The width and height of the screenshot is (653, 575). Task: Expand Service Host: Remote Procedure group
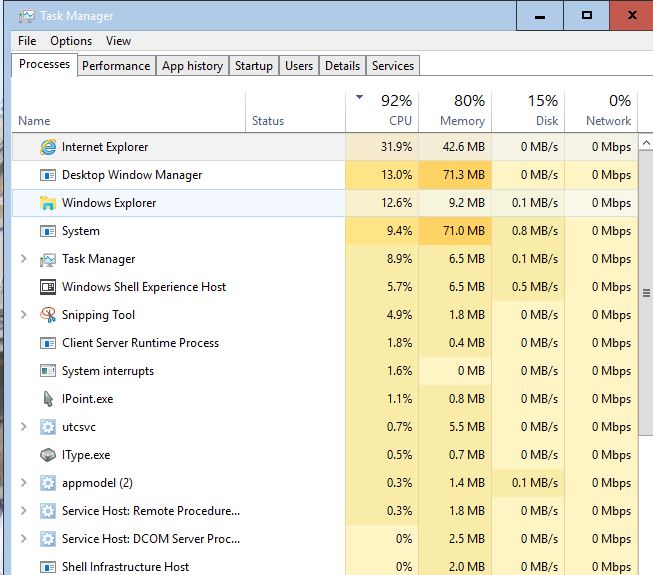pyautogui.click(x=24, y=511)
